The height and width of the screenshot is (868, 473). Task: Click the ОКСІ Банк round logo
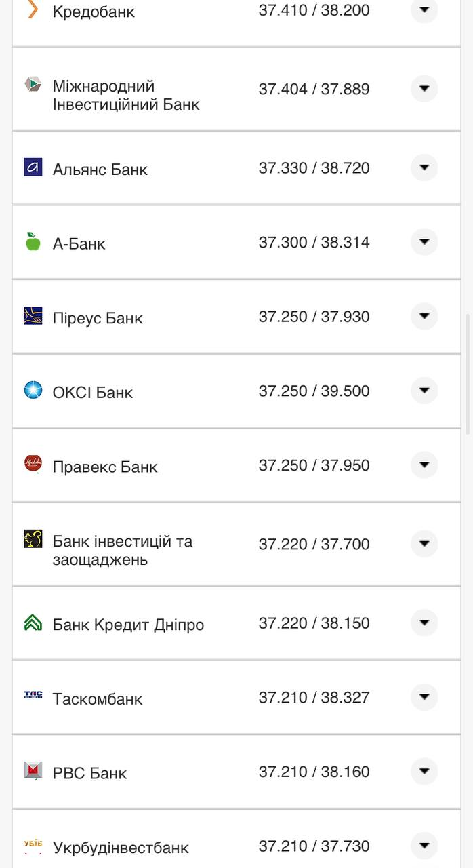click(32, 391)
